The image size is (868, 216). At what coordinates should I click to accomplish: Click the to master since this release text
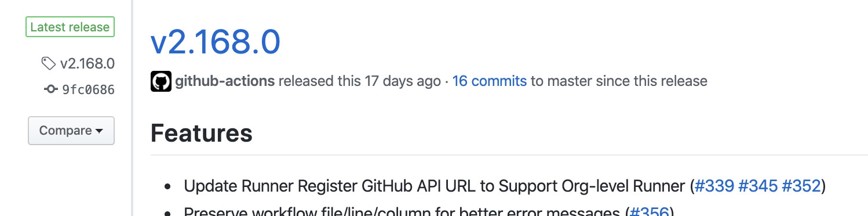click(x=619, y=81)
